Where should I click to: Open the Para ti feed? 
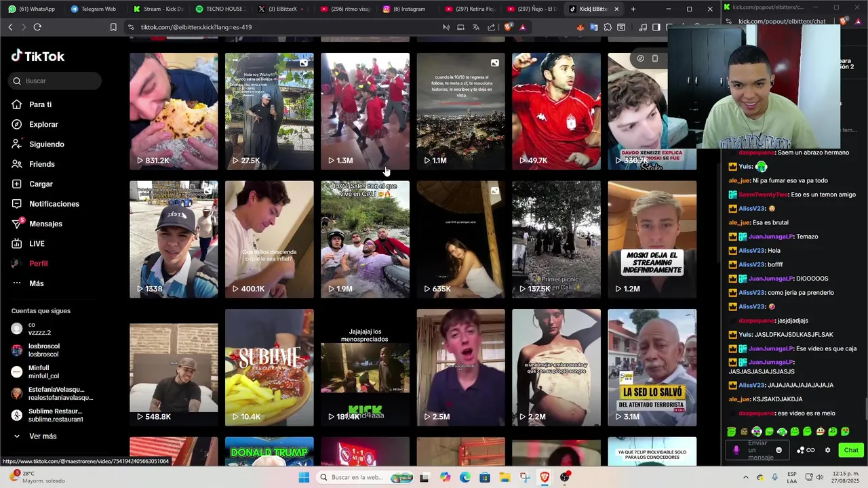click(x=32, y=104)
